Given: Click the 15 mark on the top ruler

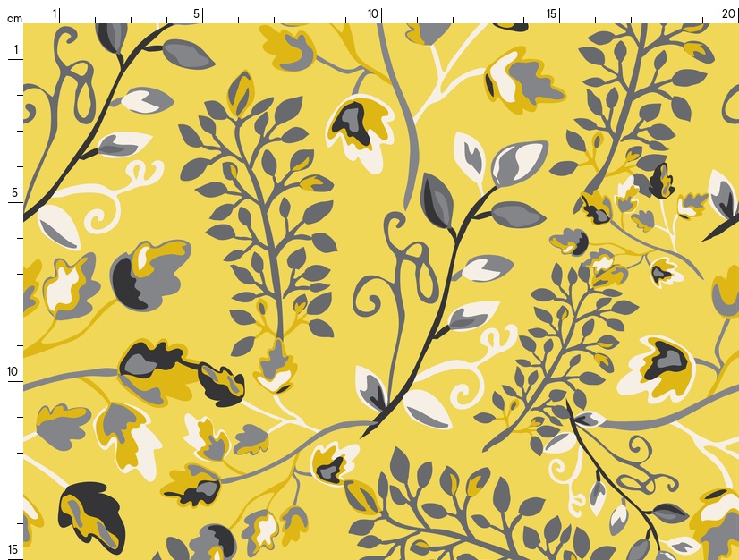Looking at the screenshot, I should [x=552, y=13].
